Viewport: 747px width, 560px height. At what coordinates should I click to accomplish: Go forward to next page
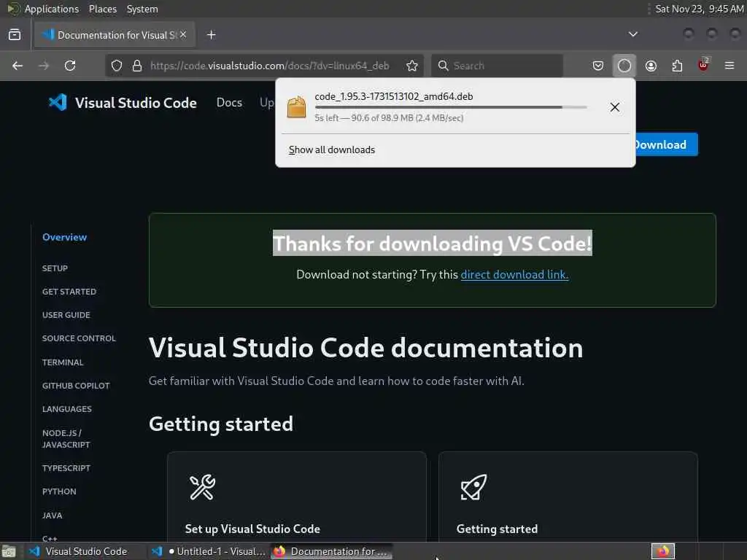(x=44, y=66)
